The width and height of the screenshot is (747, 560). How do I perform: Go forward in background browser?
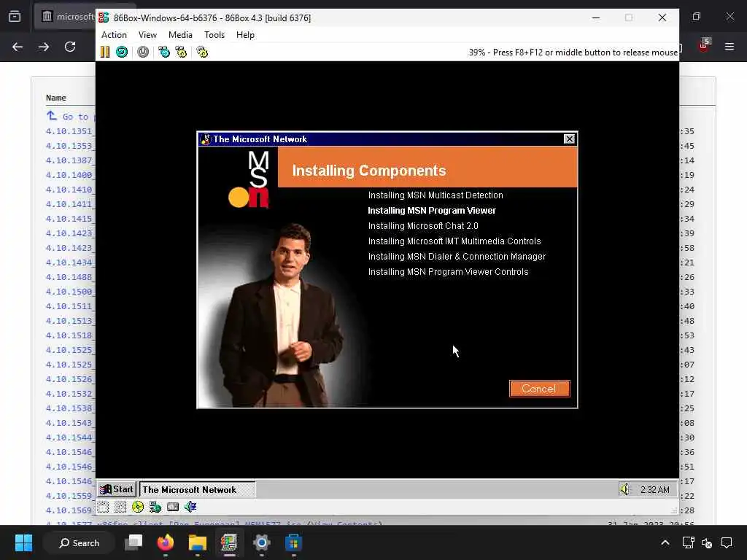pyautogui.click(x=44, y=47)
